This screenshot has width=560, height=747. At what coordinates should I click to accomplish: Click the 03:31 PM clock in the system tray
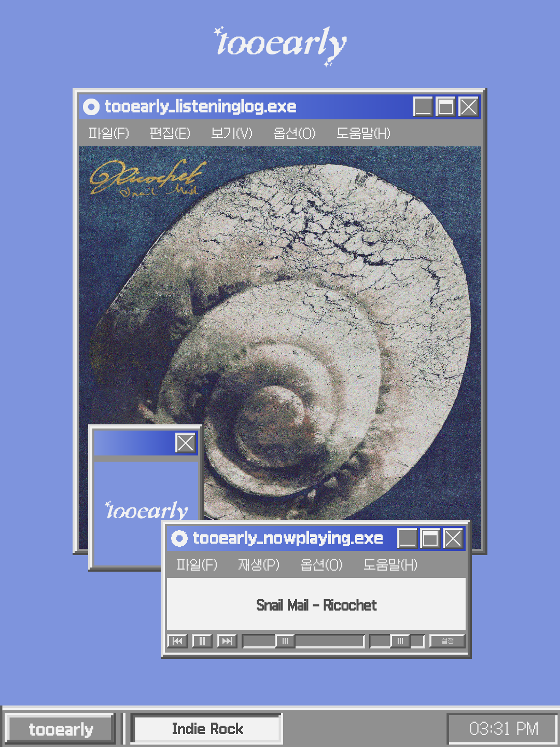(x=499, y=729)
